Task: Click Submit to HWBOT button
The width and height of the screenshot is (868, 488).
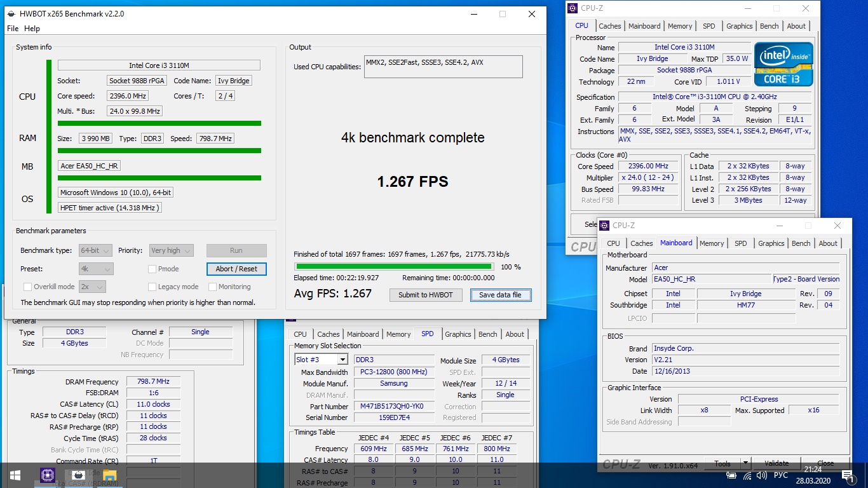Action: click(x=426, y=295)
